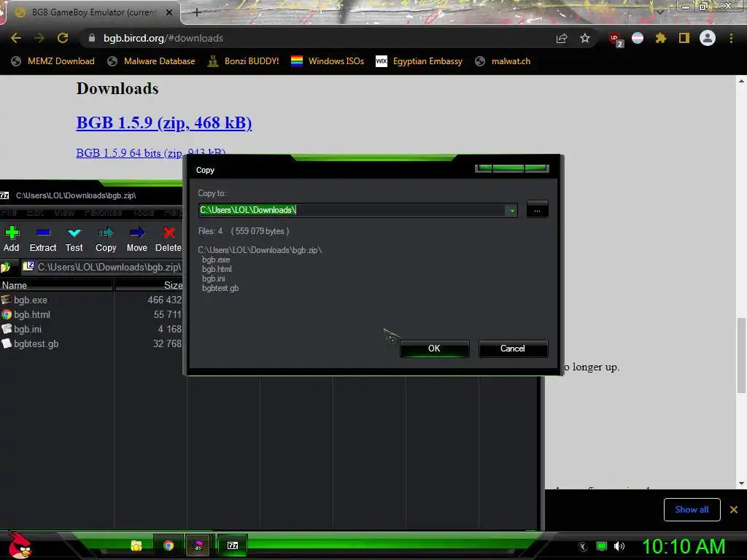The height and width of the screenshot is (560, 747).
Task: Switch to Chrome from the taskbar
Action: (x=169, y=545)
